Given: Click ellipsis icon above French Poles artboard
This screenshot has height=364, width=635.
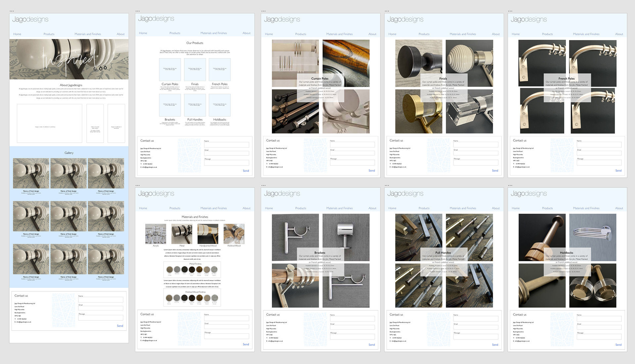Looking at the screenshot, I should click(510, 11).
